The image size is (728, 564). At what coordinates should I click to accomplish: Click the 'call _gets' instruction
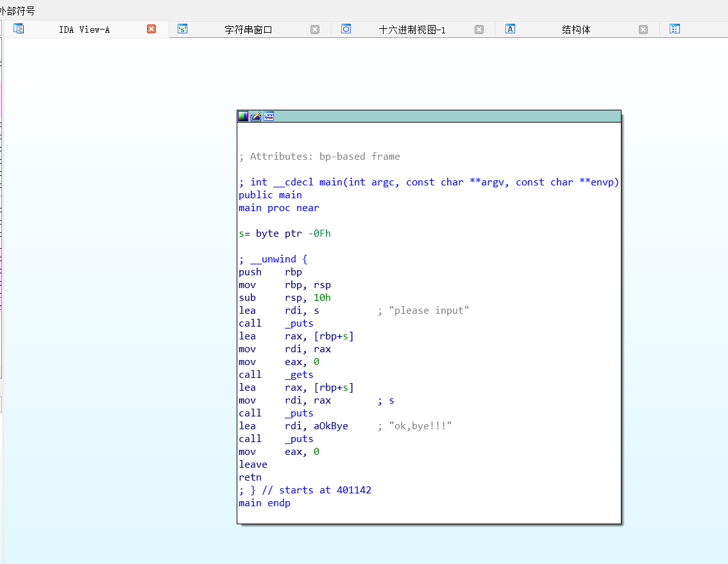point(276,375)
